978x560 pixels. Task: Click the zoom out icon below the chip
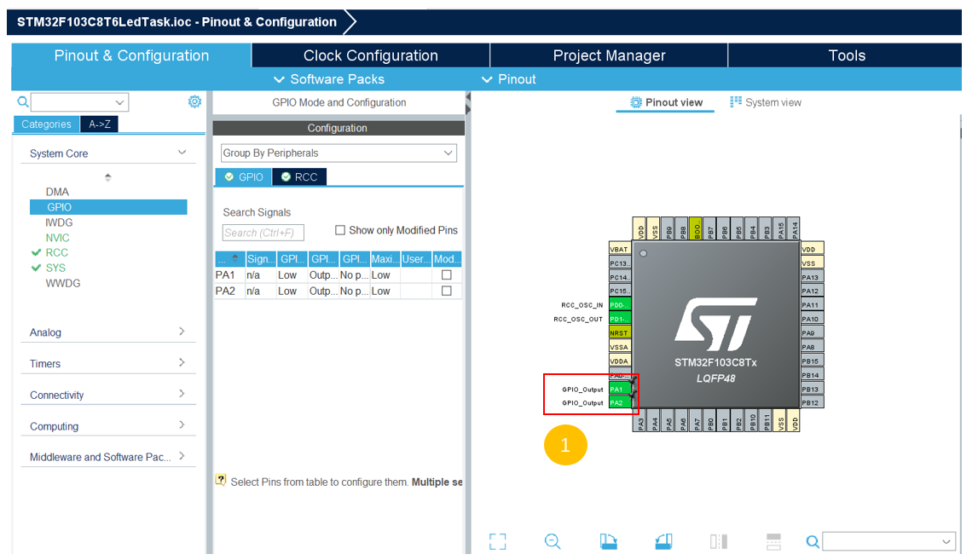coord(553,541)
